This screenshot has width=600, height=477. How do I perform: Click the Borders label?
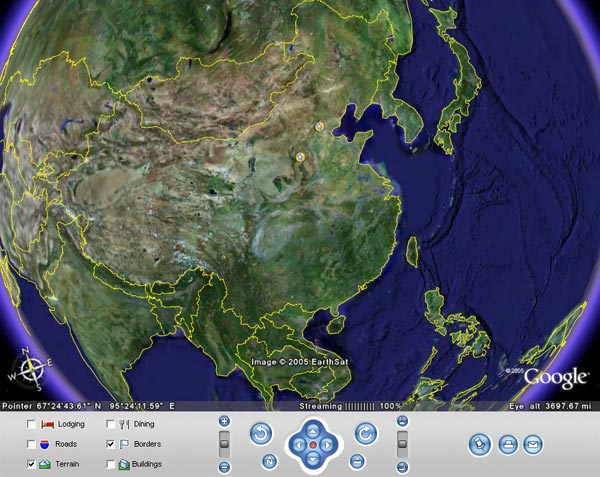point(147,444)
